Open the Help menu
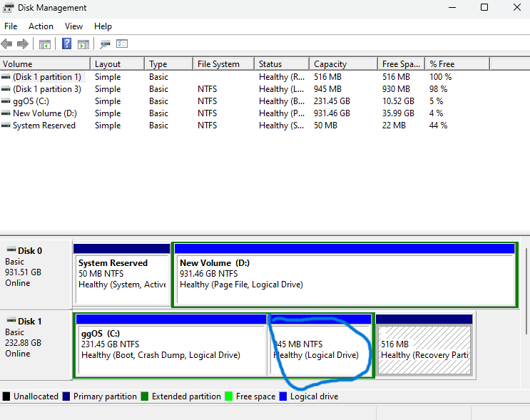This screenshot has width=530, height=420. 103,26
